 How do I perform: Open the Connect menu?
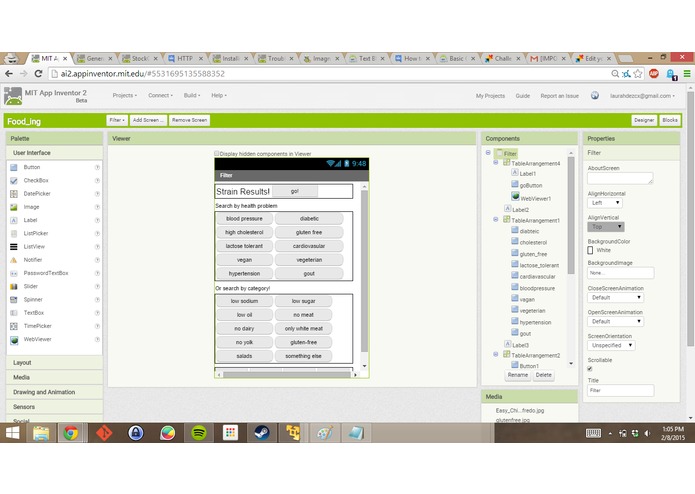(160, 95)
